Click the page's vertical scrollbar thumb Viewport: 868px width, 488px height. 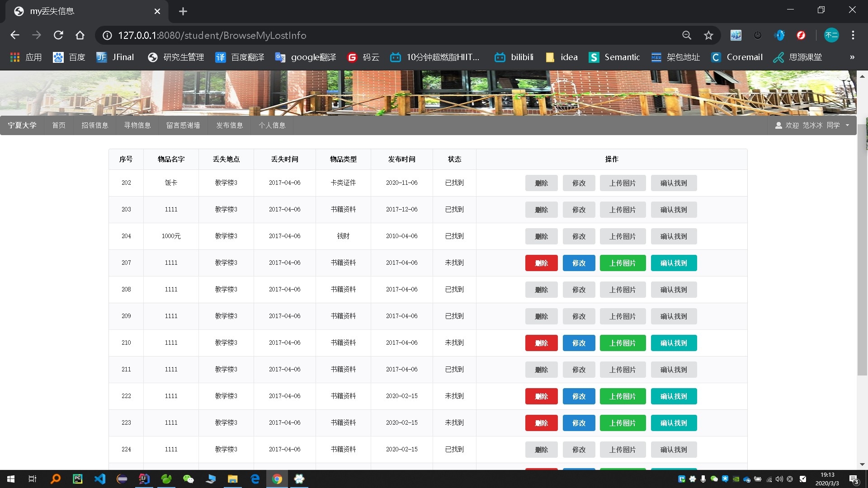click(x=862, y=249)
